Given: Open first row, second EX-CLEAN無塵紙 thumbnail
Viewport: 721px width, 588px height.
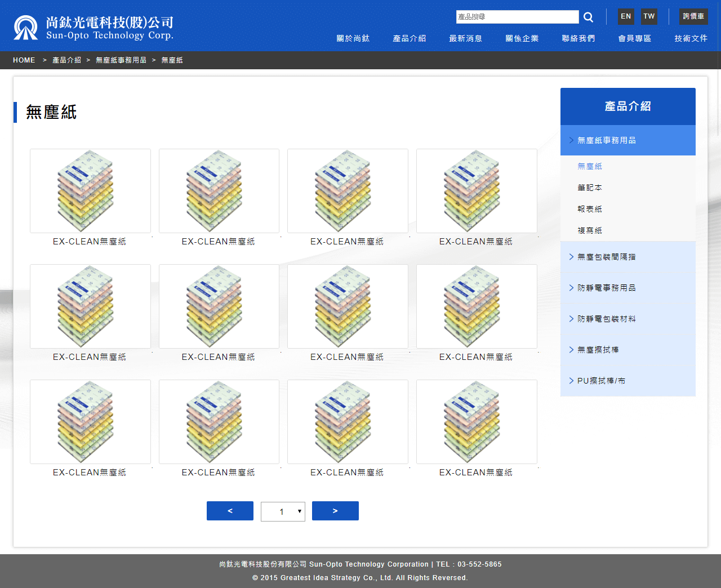Looking at the screenshot, I should tap(219, 191).
